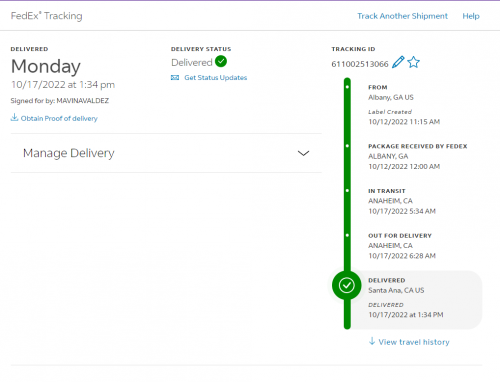
Task: Click 'TRACKING ID' label
Action: pyautogui.click(x=353, y=49)
